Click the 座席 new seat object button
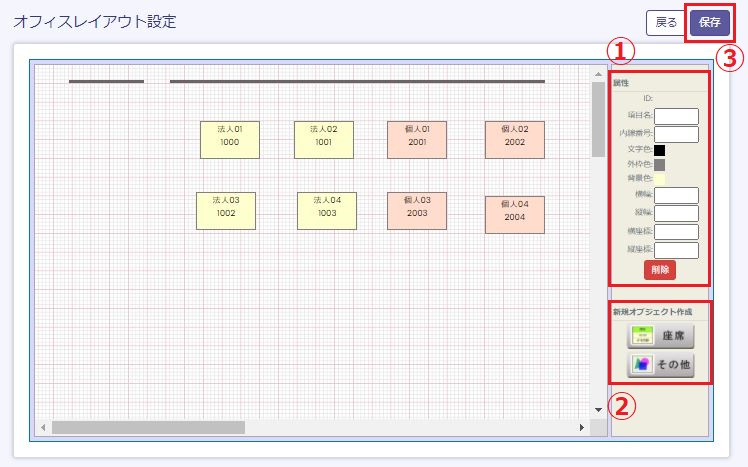This screenshot has height=467, width=748. coord(660,336)
